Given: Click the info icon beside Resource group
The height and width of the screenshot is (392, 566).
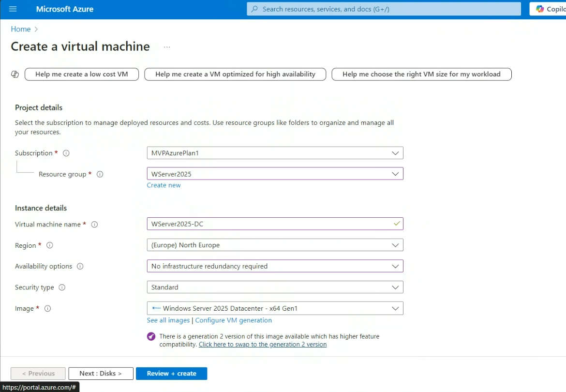Looking at the screenshot, I should click(x=100, y=174).
